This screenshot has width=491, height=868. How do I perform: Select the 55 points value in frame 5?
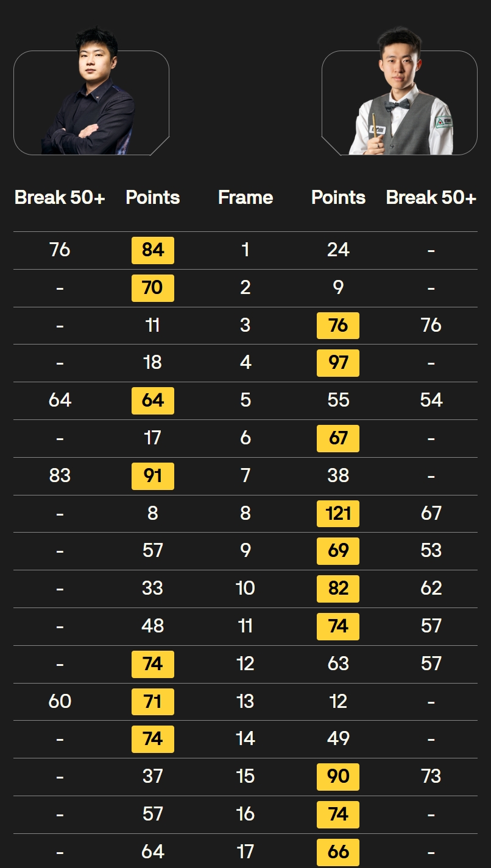(338, 400)
